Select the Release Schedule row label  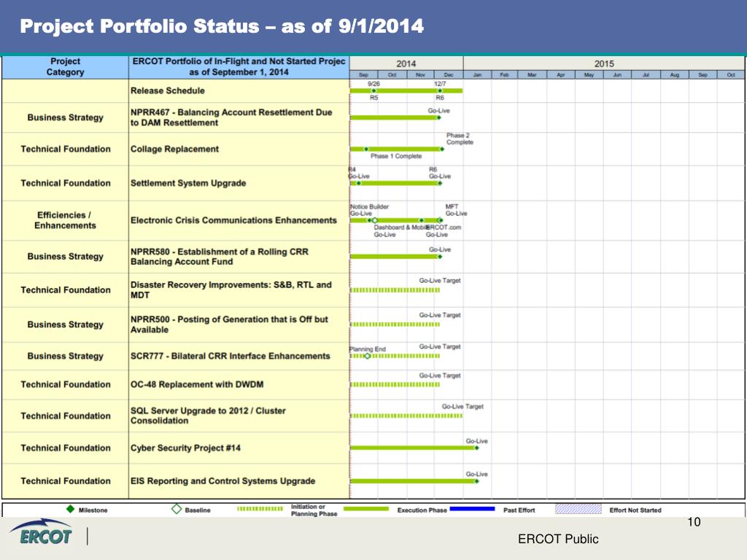coord(168,90)
